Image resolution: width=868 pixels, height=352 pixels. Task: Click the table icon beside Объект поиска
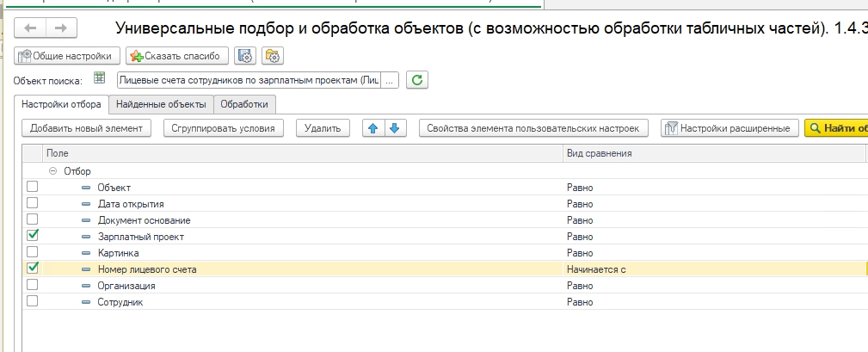[x=100, y=79]
